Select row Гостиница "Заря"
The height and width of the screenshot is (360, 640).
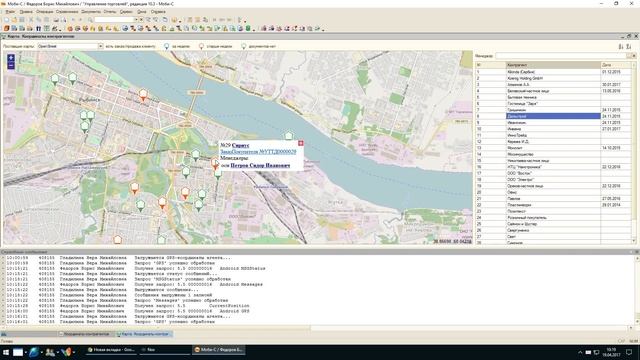click(x=553, y=103)
